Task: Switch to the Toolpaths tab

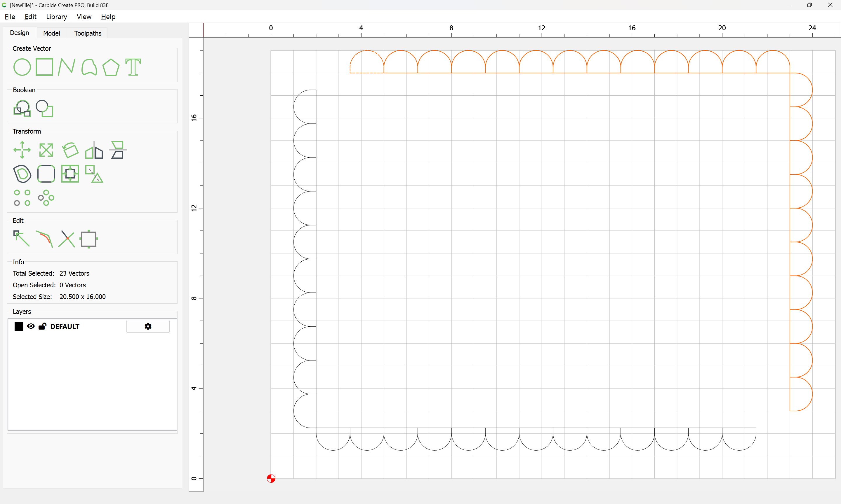Action: point(88,33)
